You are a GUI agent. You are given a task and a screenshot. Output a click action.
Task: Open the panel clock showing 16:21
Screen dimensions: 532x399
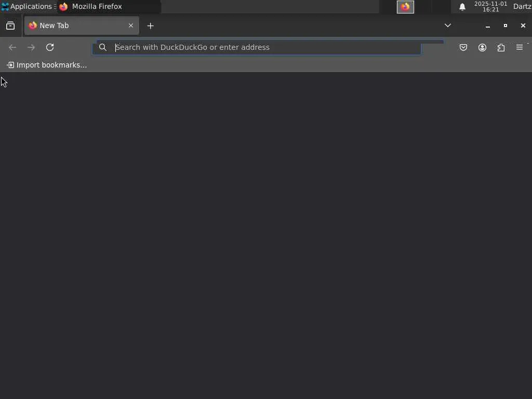click(x=490, y=7)
